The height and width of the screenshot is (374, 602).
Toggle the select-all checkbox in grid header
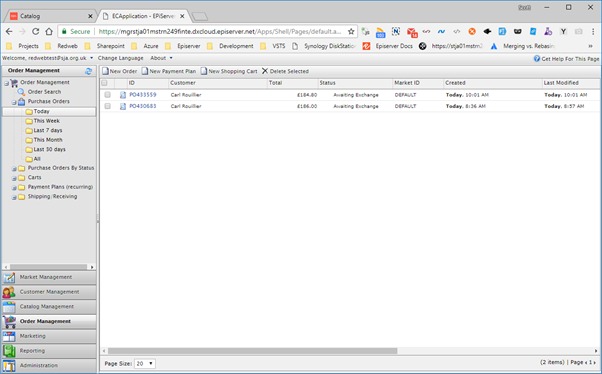click(104, 83)
